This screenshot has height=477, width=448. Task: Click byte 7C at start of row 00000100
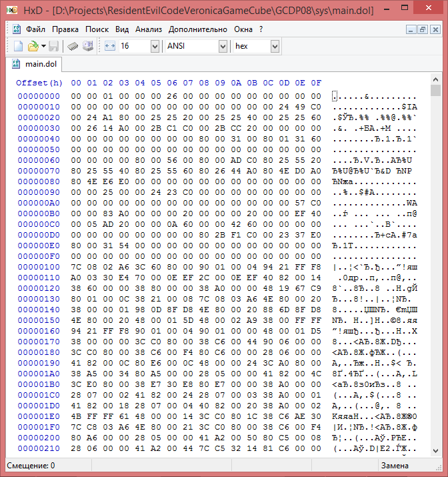point(76,267)
